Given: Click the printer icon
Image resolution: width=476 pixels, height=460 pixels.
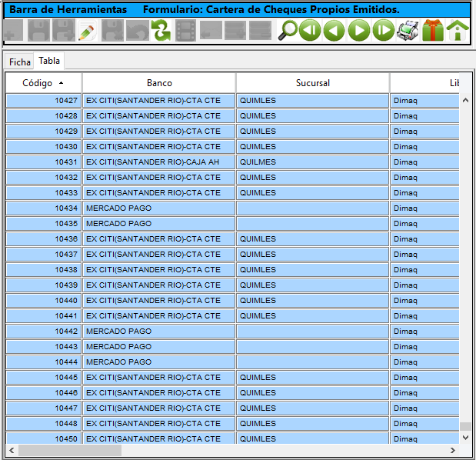Looking at the screenshot, I should click(408, 31).
